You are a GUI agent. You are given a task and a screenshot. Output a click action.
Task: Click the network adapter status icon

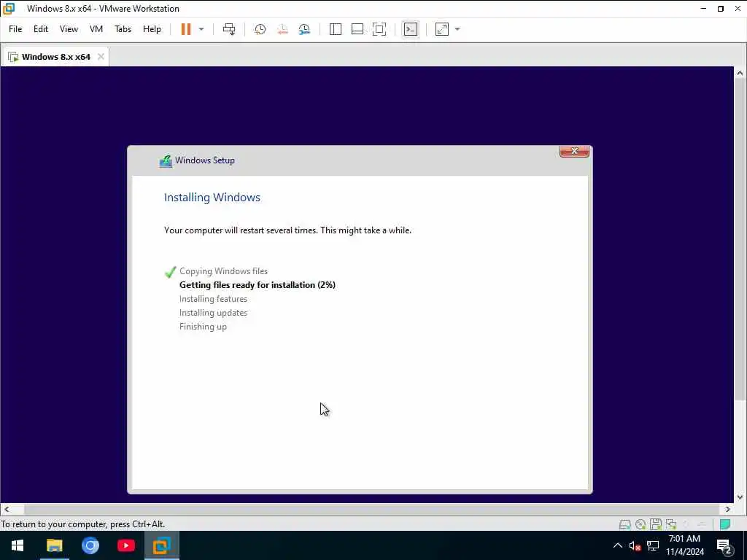[x=671, y=524]
